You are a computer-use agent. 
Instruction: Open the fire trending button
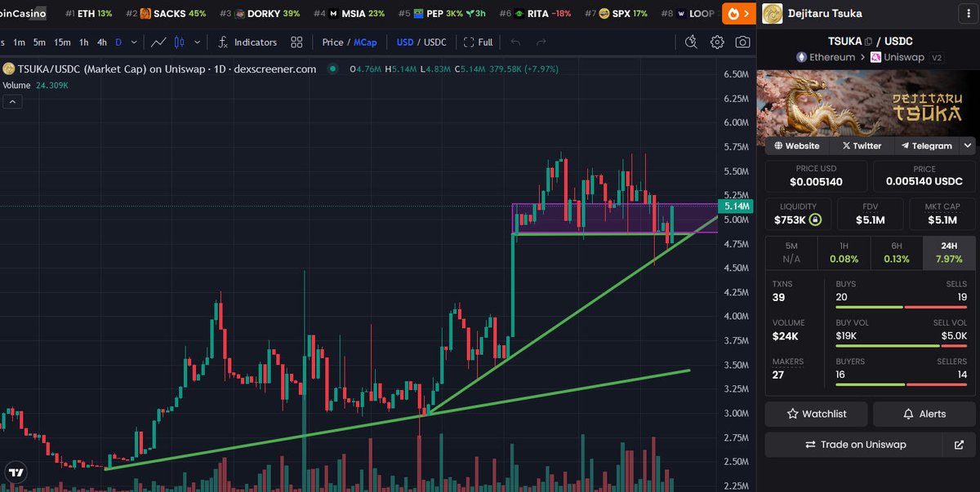(739, 13)
